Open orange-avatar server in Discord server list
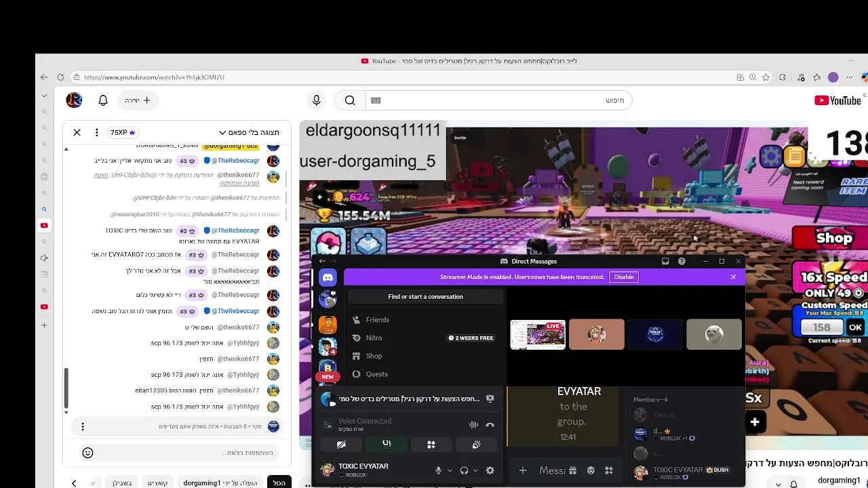The image size is (868, 488). click(328, 324)
